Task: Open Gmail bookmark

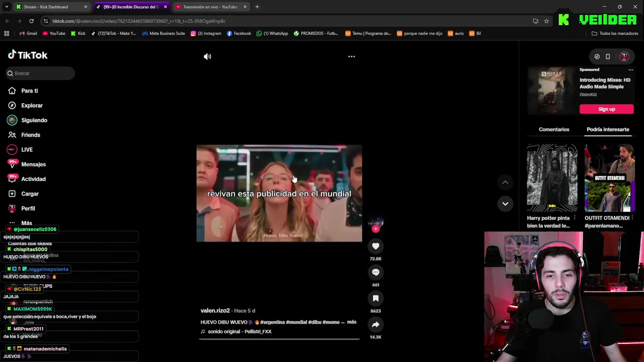Action: [28, 34]
